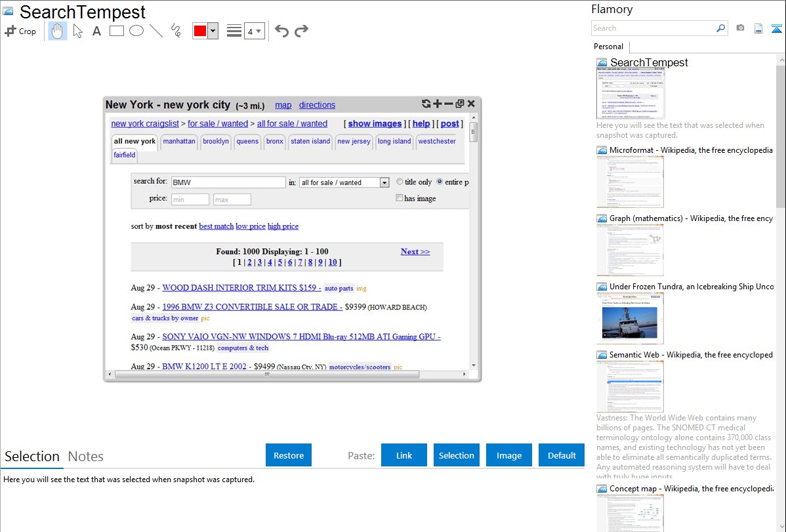Screen dimensions: 786x532
Task: Expand the 'all for sale / wanted' category dropdown
Action: pos(384,182)
